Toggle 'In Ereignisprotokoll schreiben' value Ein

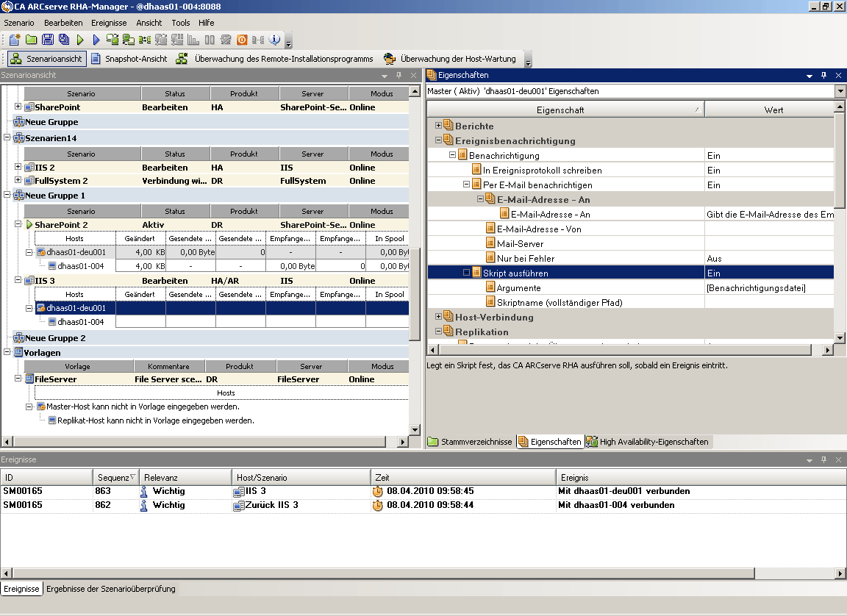[768, 170]
